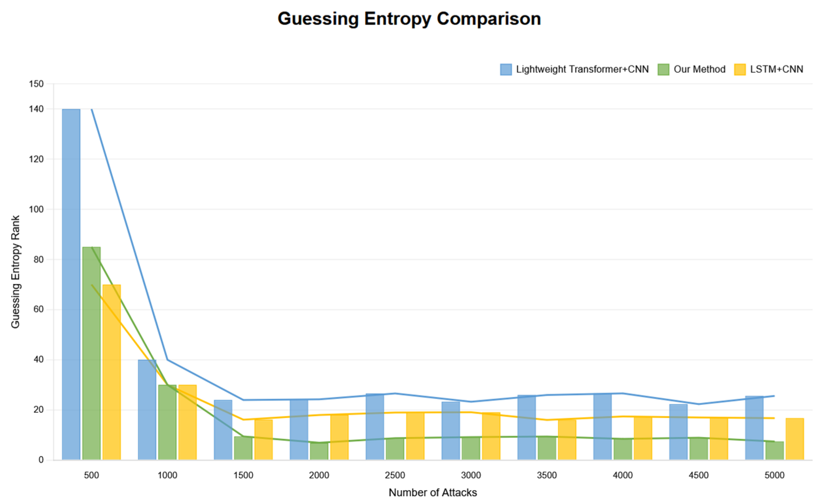Select the green bar at 5000 attacks

click(x=775, y=451)
